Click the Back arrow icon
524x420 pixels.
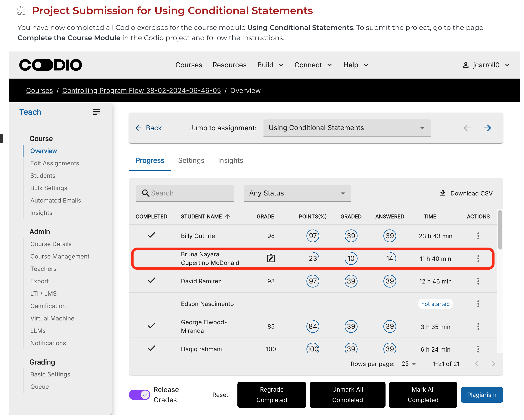pyautogui.click(x=138, y=128)
